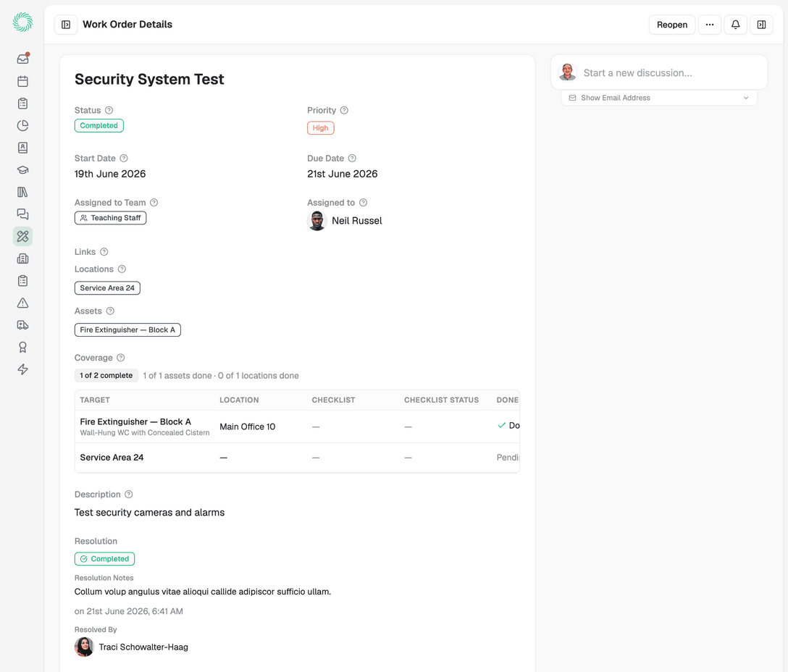
Task: Expand the Show Email Address dropdown
Action: [659, 98]
